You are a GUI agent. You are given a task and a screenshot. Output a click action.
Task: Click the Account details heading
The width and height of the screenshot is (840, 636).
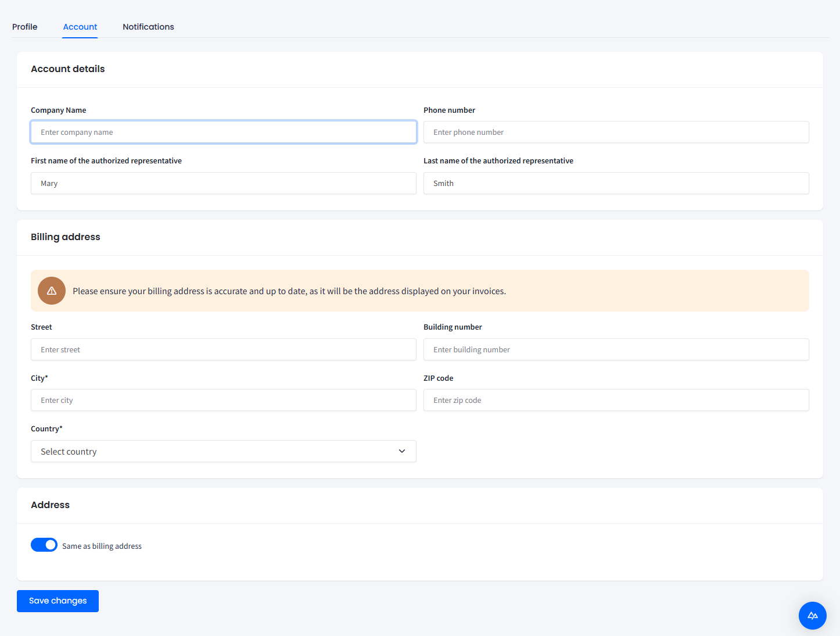[x=68, y=69]
